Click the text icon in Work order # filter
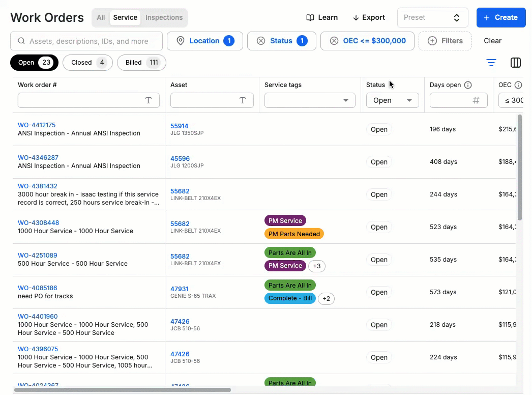Screen dimensions: 532x395 [x=149, y=100]
